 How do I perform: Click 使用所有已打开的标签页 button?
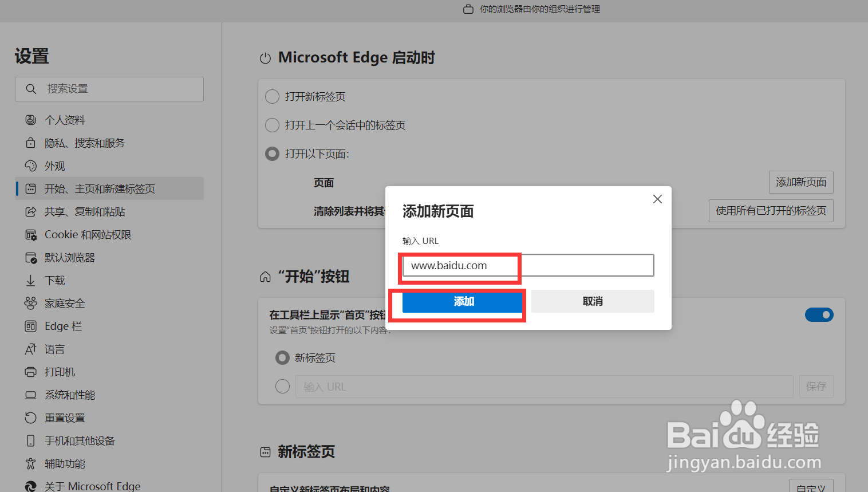[x=771, y=211]
